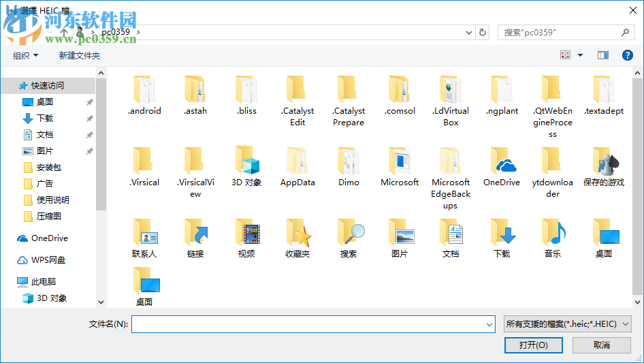Open the 下载 folder in the file grid
Image resolution: width=644 pixels, height=363 pixels.
tap(502, 238)
